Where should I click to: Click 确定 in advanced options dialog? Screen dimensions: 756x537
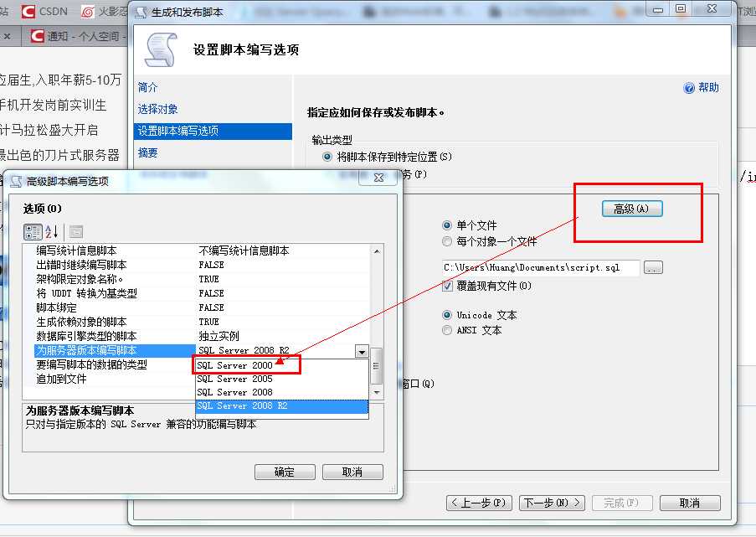[285, 472]
